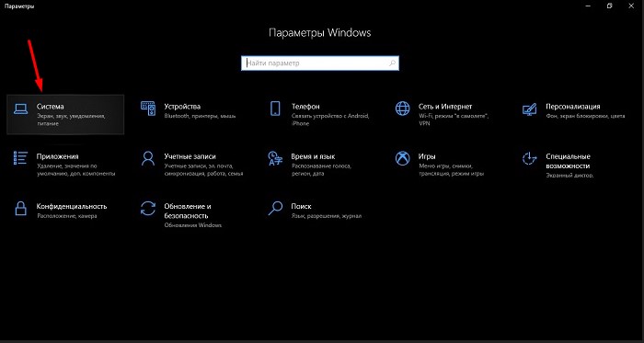Click the Поиск magnifier category icon
Screen dimensions: 644x343
(275, 209)
